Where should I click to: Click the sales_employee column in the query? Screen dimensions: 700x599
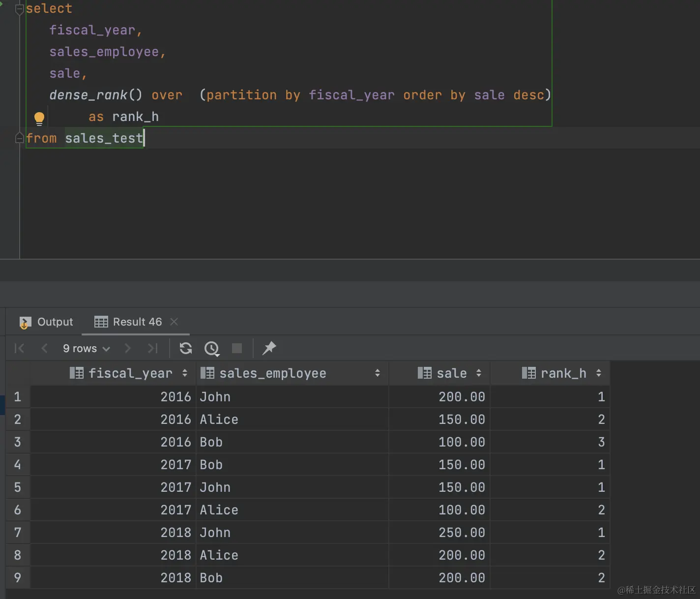tap(104, 52)
